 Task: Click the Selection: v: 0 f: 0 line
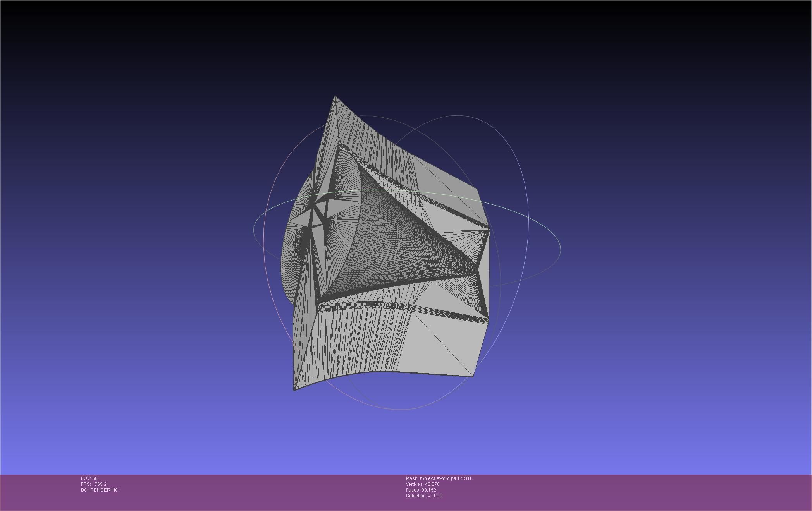[x=424, y=496]
